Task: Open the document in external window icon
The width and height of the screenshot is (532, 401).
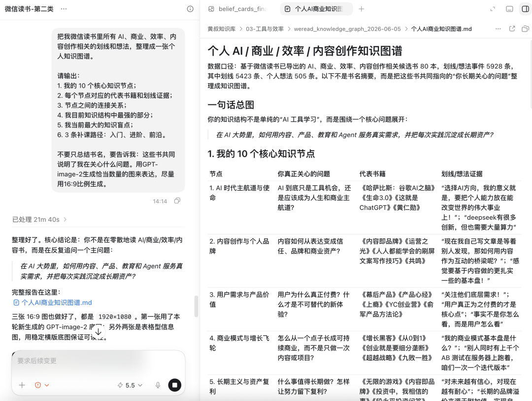Action: pyautogui.click(x=512, y=29)
